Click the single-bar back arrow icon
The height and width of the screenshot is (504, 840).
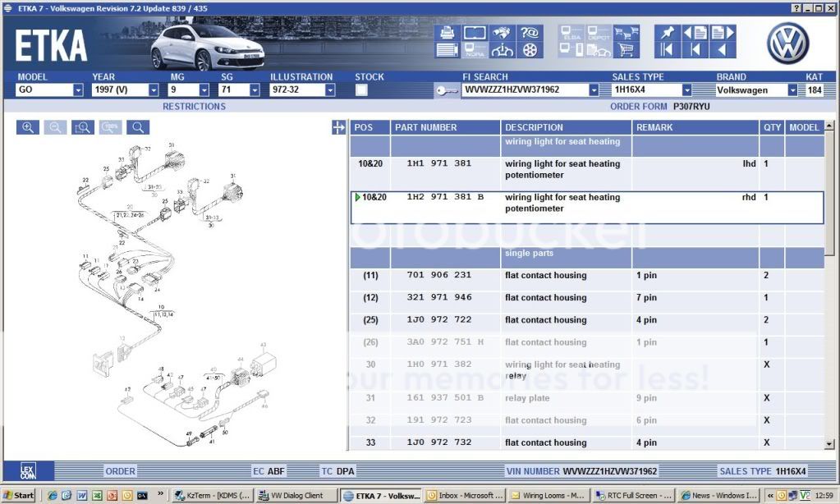click(x=695, y=50)
